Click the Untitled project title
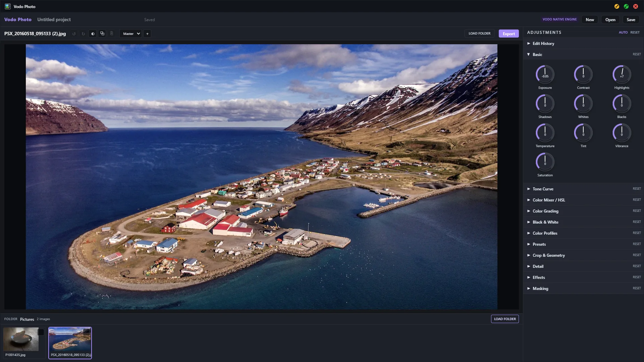644x362 pixels. (x=54, y=20)
